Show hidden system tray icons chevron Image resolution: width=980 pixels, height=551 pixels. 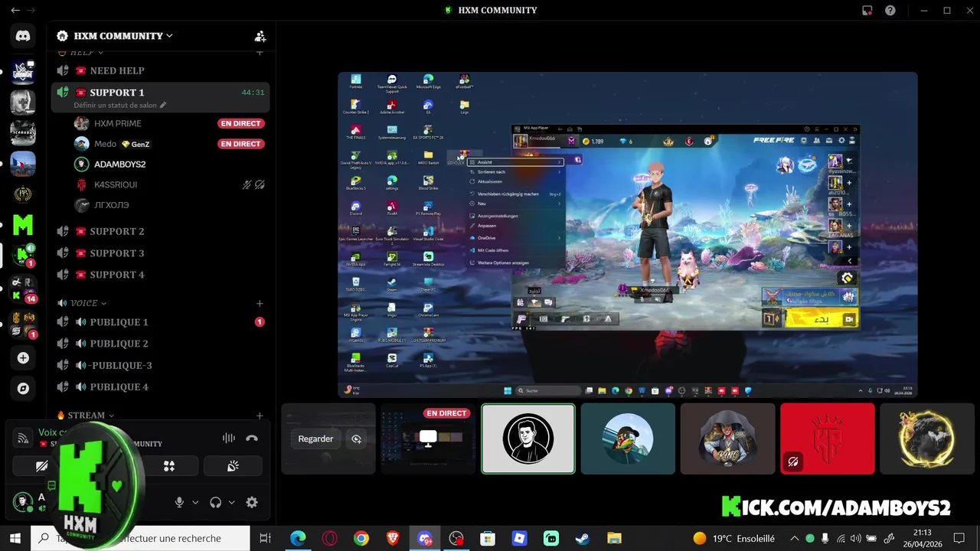(x=794, y=539)
